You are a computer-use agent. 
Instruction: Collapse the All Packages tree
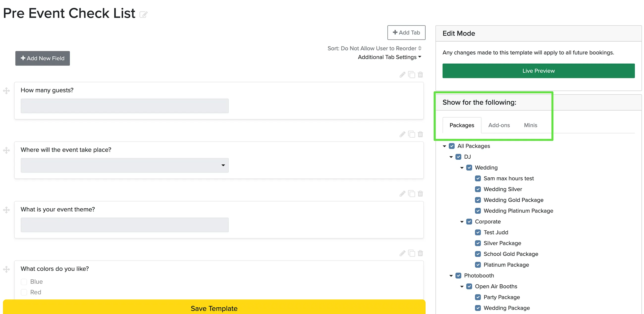point(445,146)
